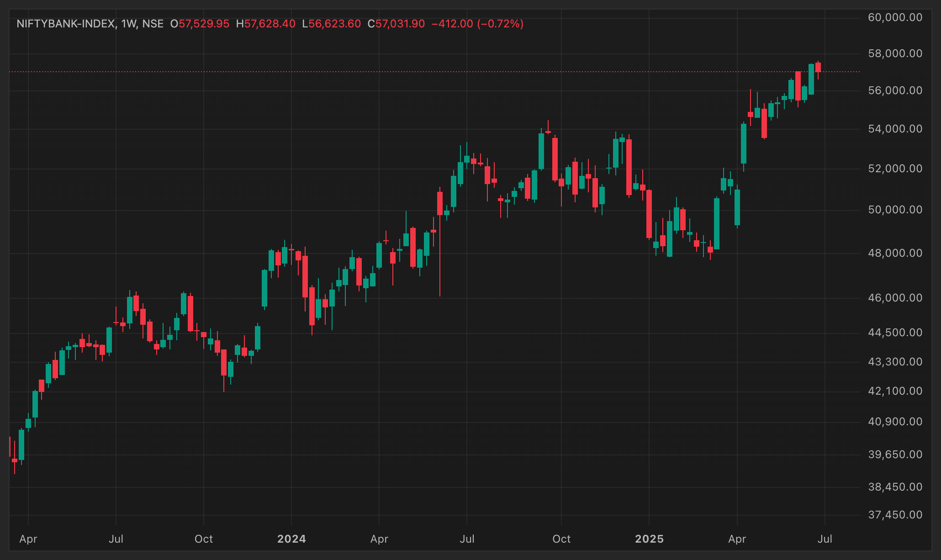Click the Jul label at the far right
941x560 pixels.
coord(825,539)
